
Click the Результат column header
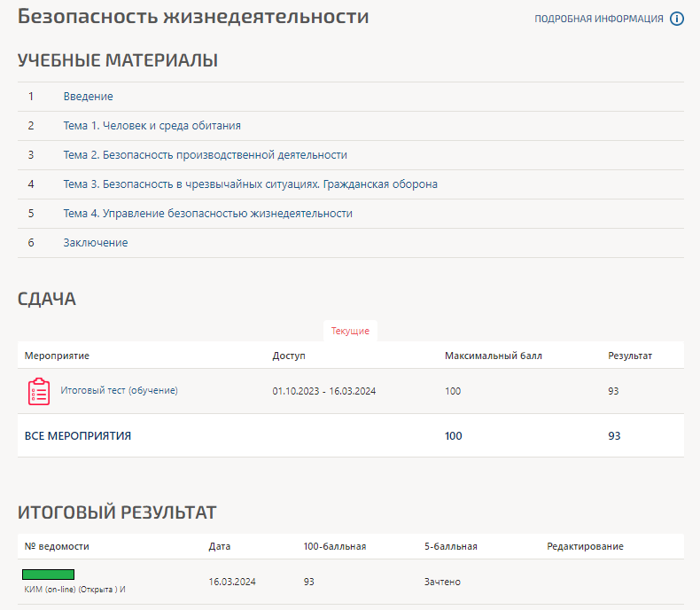(x=629, y=356)
